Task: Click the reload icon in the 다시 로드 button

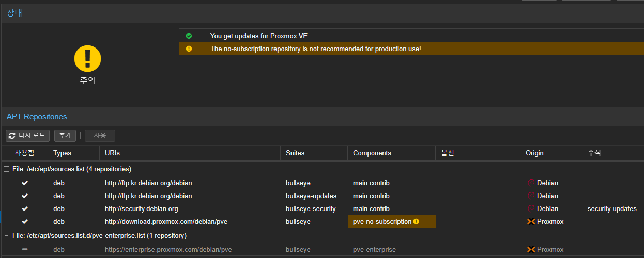Action: click(x=12, y=136)
